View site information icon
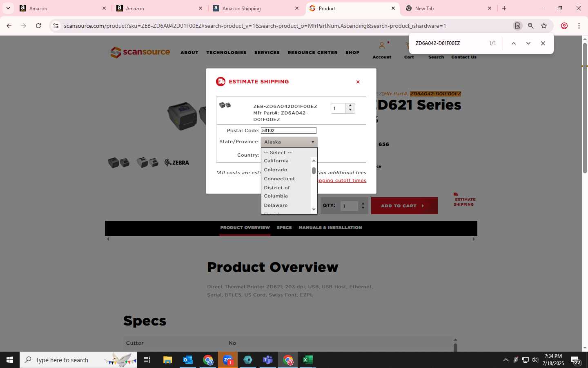This screenshot has width=588, height=368. (x=56, y=26)
